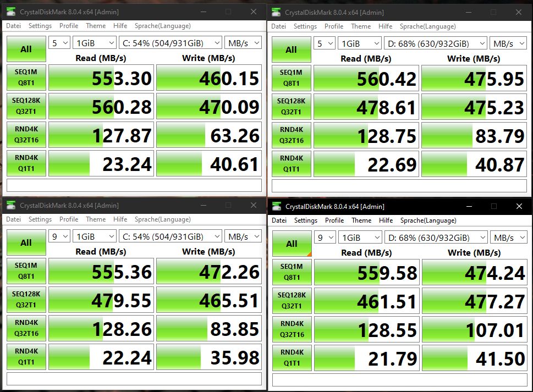This screenshot has width=533, height=392.
Task: Open drive dropdown D: 68% in 5-run window
Action: pyautogui.click(x=436, y=43)
